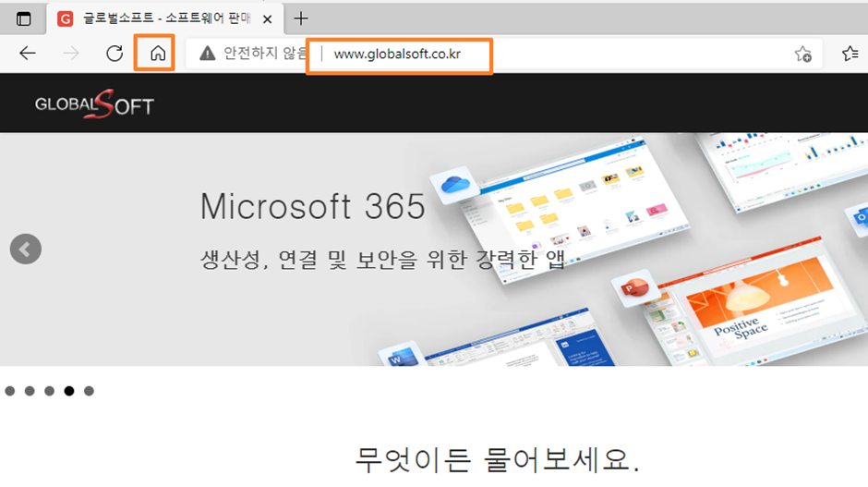Close the 글로벌소프트 tab

click(x=268, y=19)
